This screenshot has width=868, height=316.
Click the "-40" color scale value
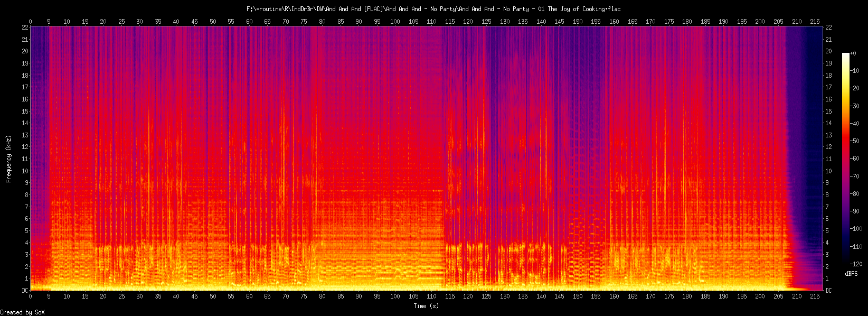[x=854, y=124]
